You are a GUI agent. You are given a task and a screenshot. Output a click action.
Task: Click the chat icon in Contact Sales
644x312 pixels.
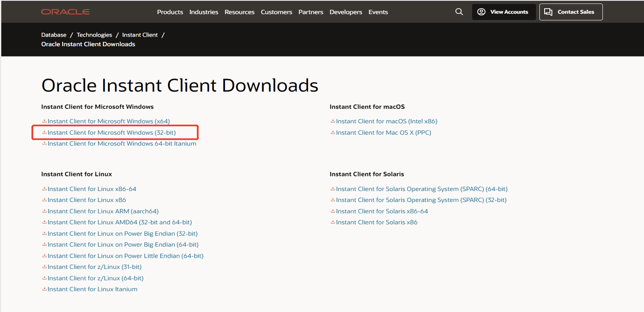coord(548,12)
